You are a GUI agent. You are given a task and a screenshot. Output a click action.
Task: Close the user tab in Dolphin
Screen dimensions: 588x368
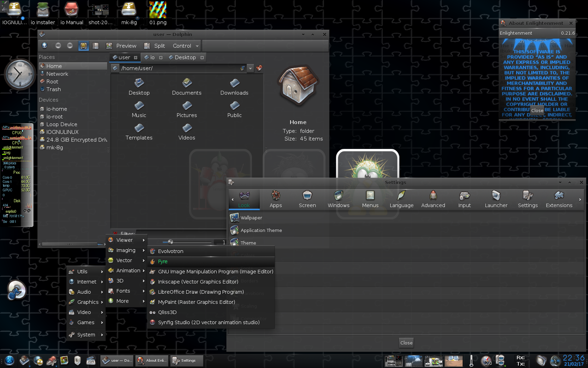(x=135, y=57)
